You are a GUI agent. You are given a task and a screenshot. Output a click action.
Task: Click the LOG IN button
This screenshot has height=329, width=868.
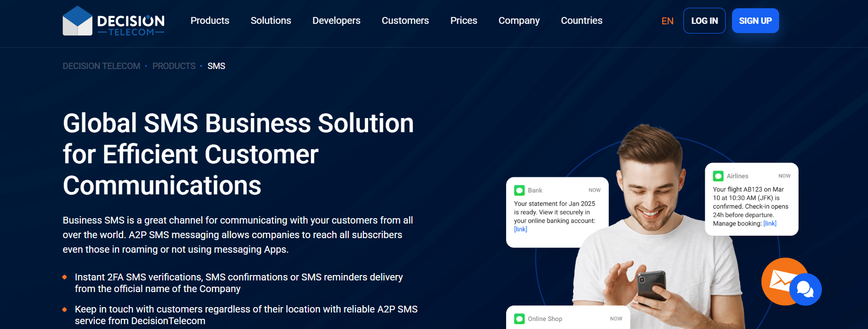pos(704,21)
